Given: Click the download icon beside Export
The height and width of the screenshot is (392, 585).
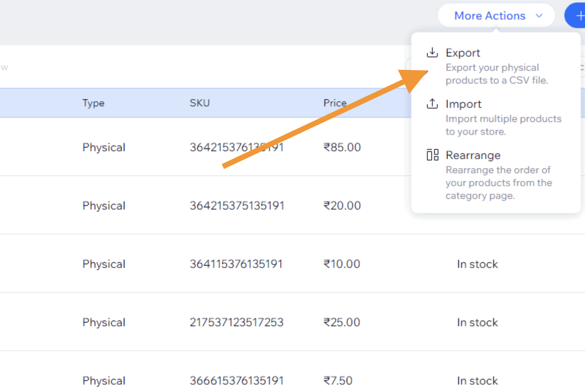Looking at the screenshot, I should (x=432, y=52).
